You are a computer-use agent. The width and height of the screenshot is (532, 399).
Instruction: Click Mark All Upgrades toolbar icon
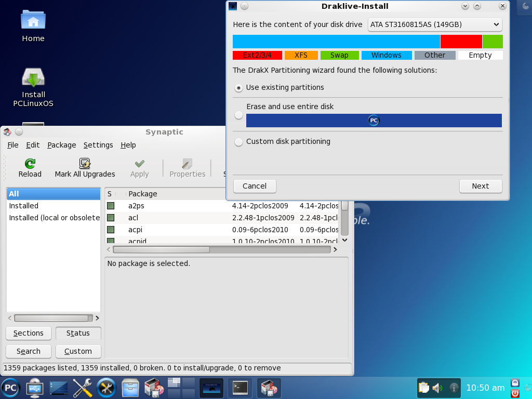(85, 164)
